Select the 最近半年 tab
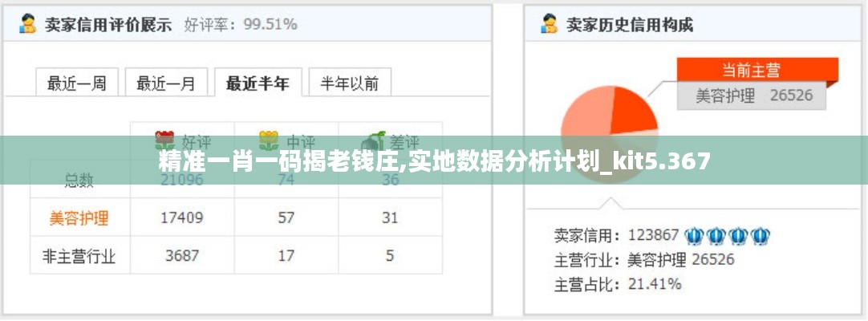 (x=258, y=83)
